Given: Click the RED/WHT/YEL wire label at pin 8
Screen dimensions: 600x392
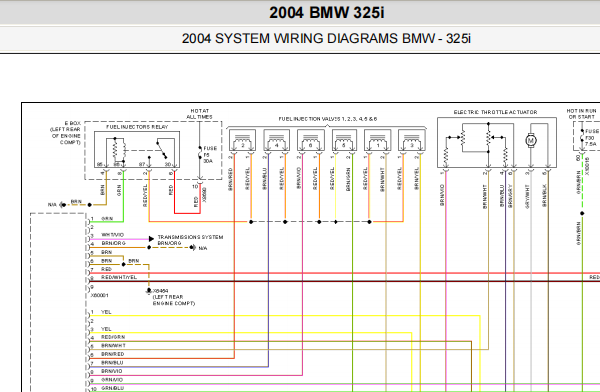Looking at the screenshot, I should click(119, 277).
